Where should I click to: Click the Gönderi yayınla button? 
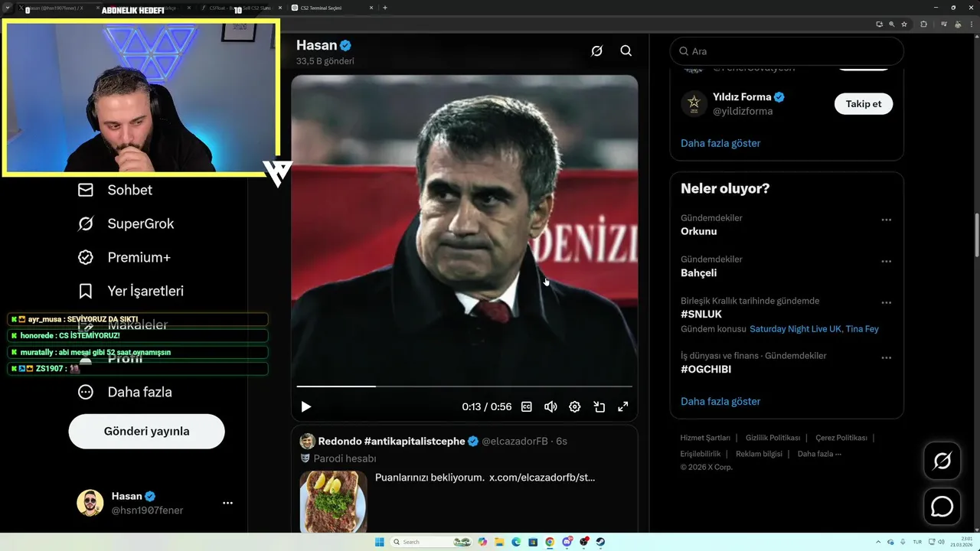coord(147,432)
